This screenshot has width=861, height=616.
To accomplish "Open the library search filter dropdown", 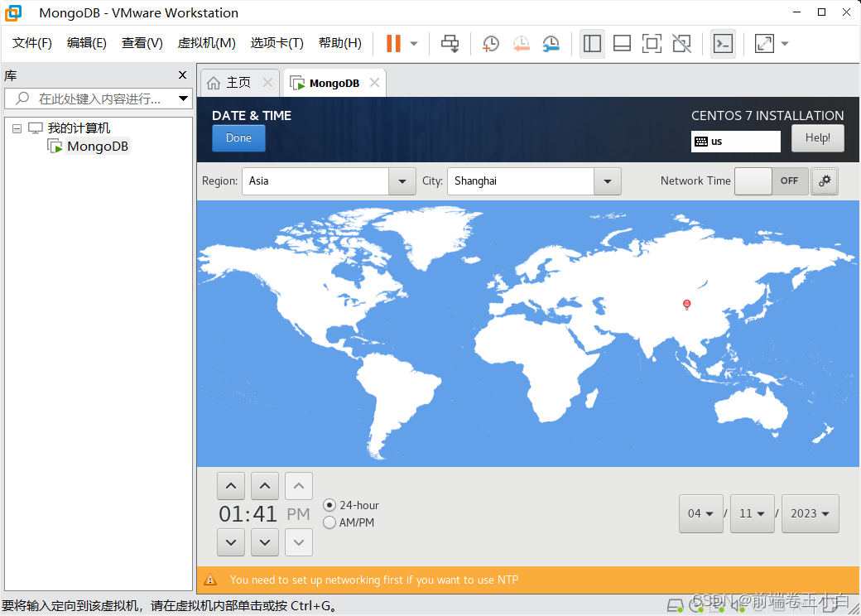I will pos(184,99).
